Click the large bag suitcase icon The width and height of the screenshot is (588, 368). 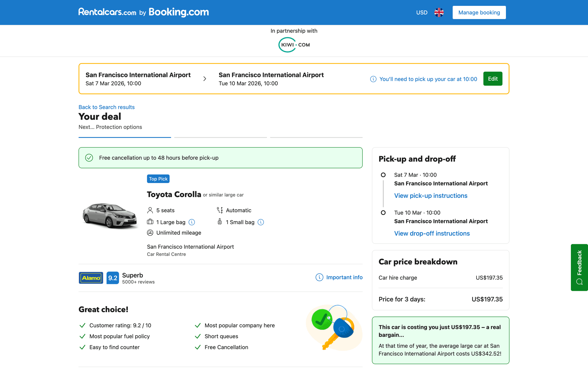(150, 222)
